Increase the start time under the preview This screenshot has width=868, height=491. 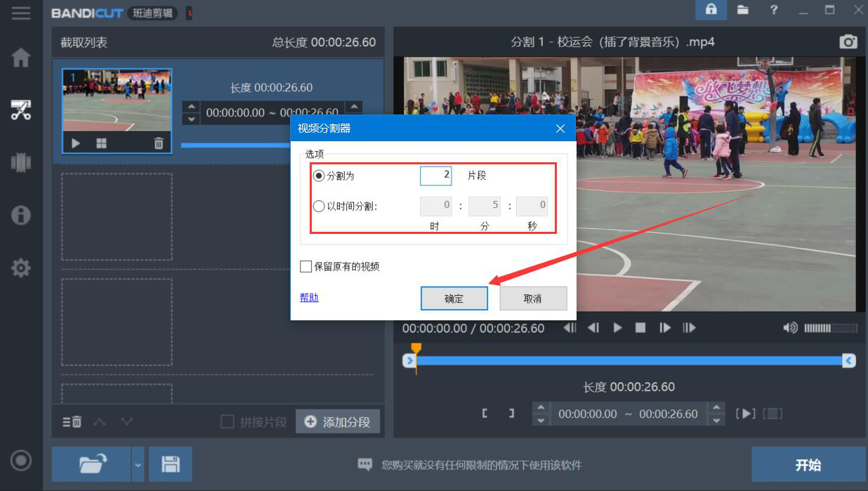(540, 407)
